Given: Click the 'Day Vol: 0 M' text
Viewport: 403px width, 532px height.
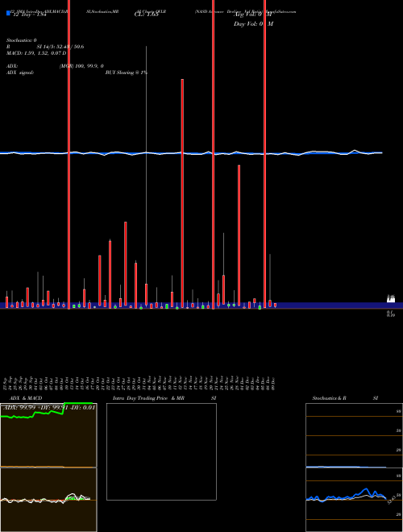Looking at the screenshot, I should (253, 24).
